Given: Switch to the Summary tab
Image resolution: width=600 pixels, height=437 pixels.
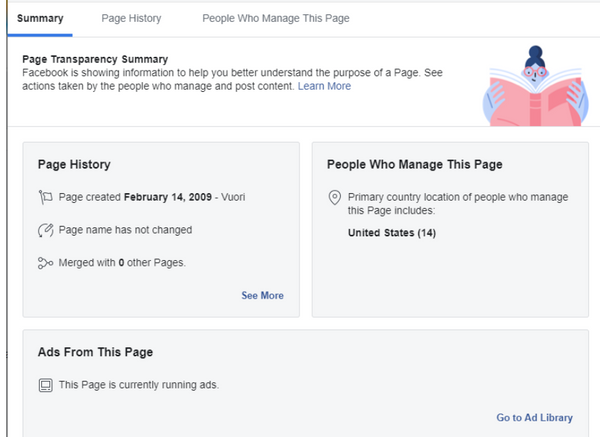Looking at the screenshot, I should point(40,18).
